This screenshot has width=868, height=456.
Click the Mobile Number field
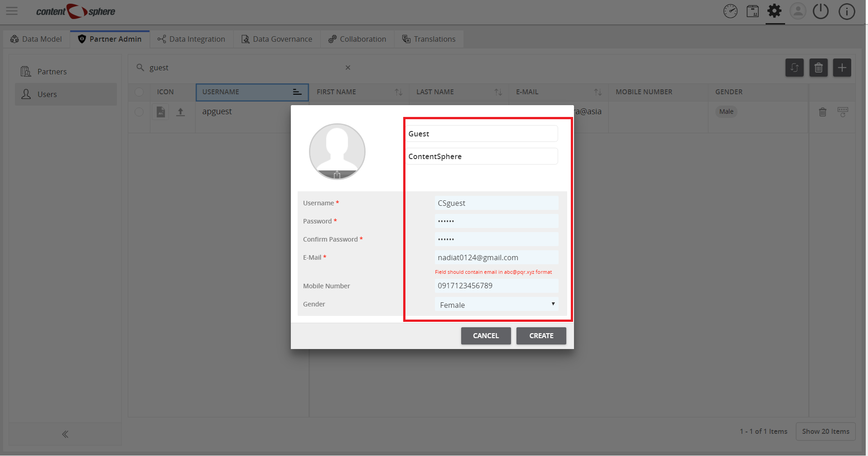pos(497,286)
